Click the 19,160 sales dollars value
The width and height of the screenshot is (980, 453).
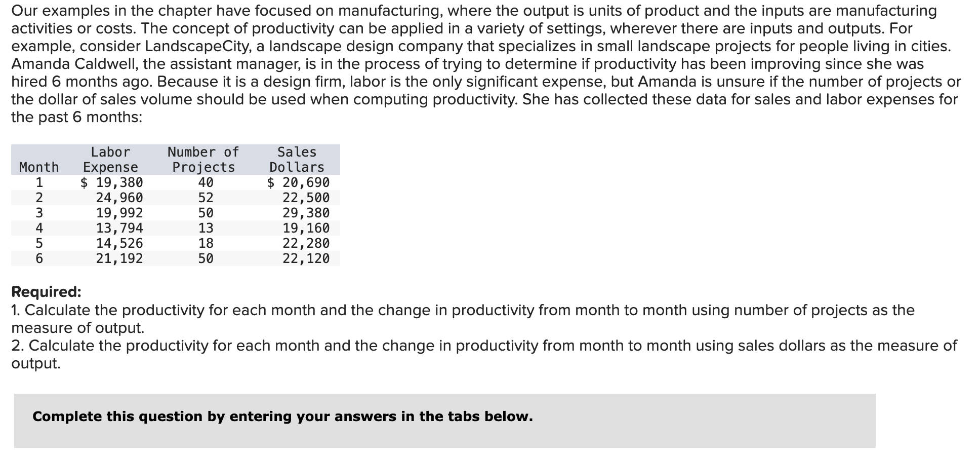(306, 228)
